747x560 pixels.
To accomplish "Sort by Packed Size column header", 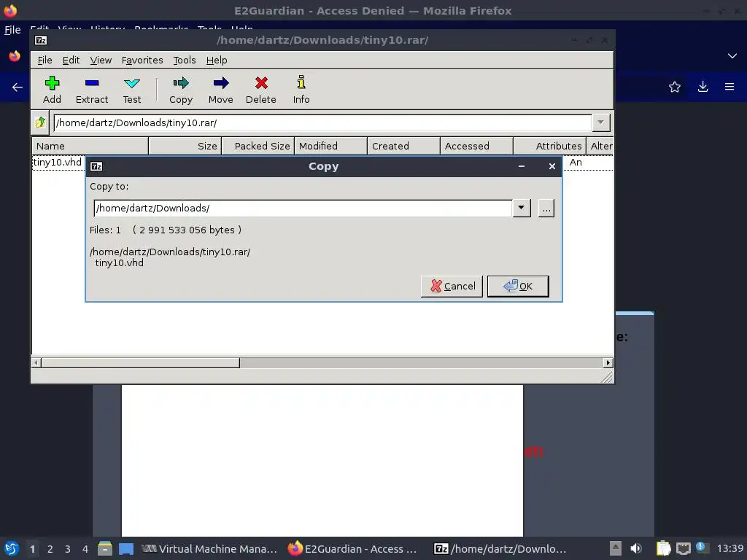I will point(258,146).
